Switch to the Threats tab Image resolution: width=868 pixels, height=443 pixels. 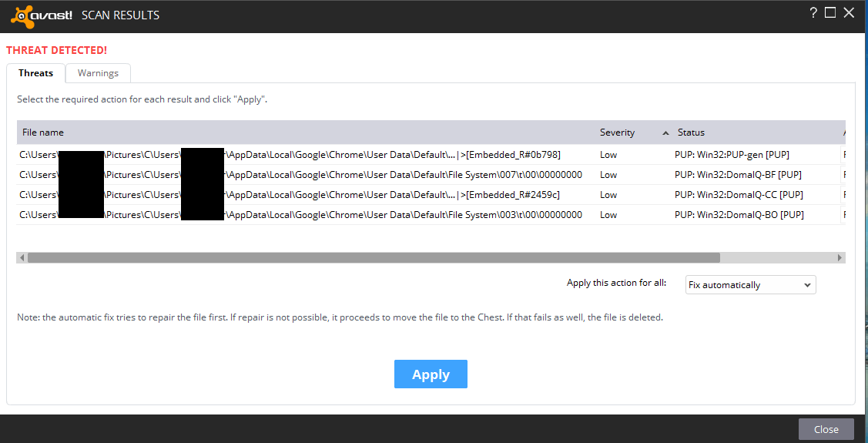35,73
